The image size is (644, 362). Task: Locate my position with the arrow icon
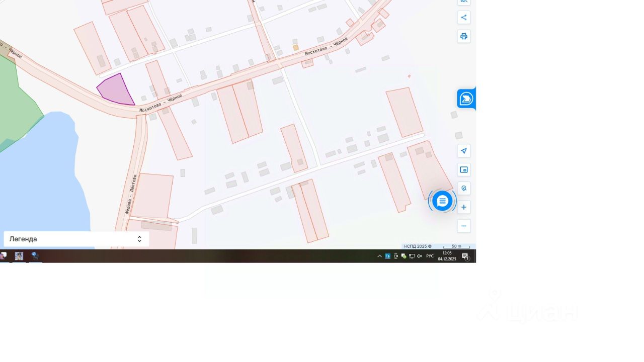pos(464,151)
